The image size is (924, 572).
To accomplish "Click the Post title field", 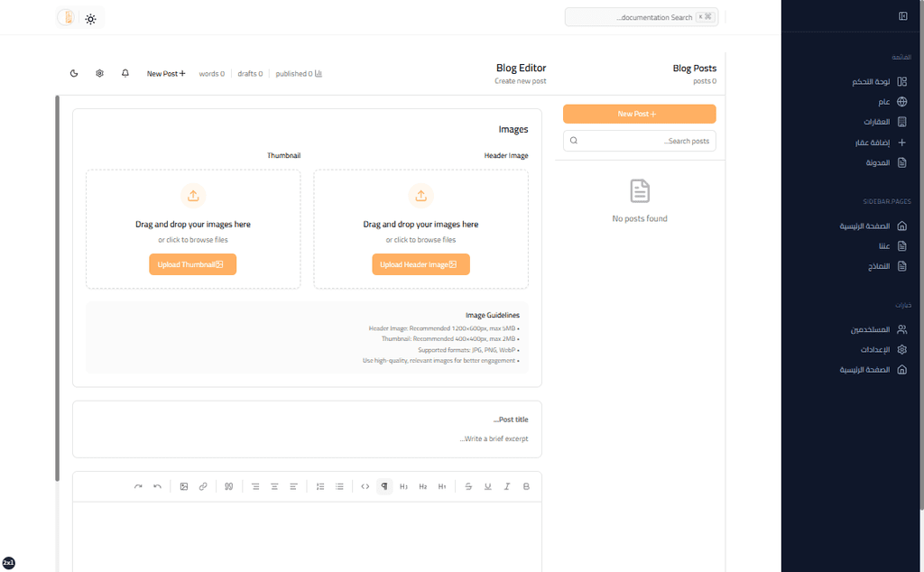I will pos(307,420).
